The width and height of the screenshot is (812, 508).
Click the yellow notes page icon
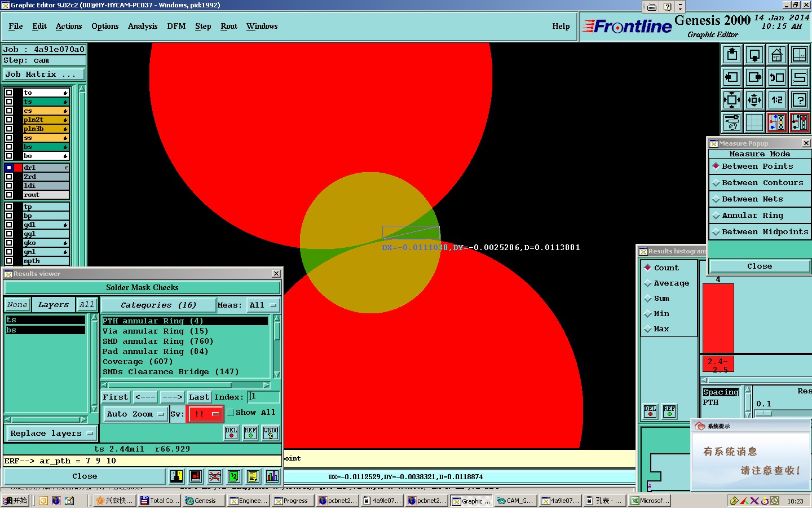(x=253, y=476)
